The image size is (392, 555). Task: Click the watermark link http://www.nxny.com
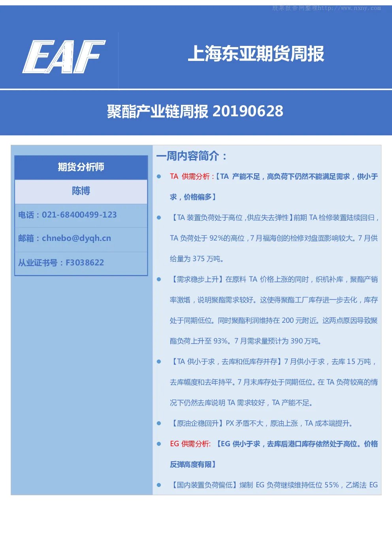pos(349,8)
